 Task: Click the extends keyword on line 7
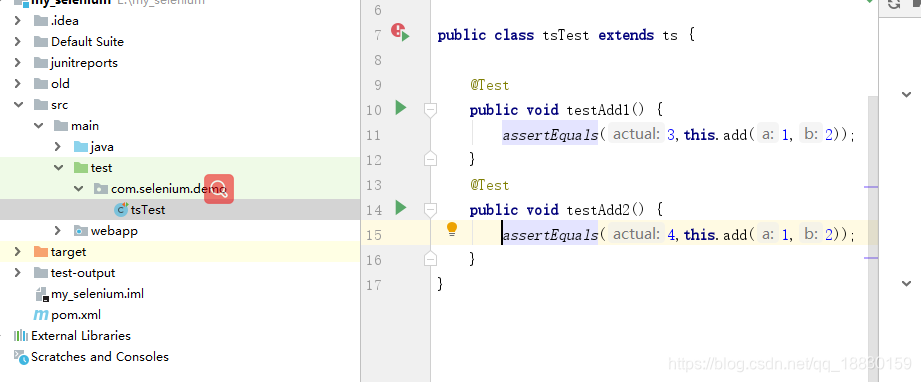626,35
